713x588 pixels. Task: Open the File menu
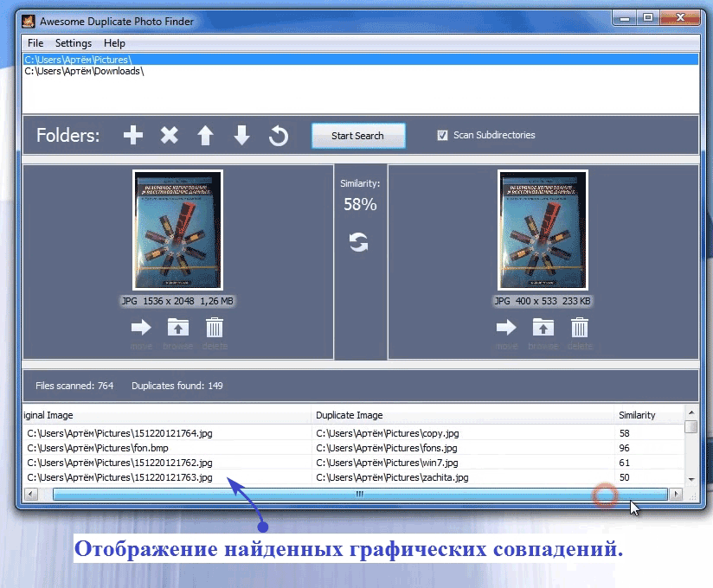35,43
